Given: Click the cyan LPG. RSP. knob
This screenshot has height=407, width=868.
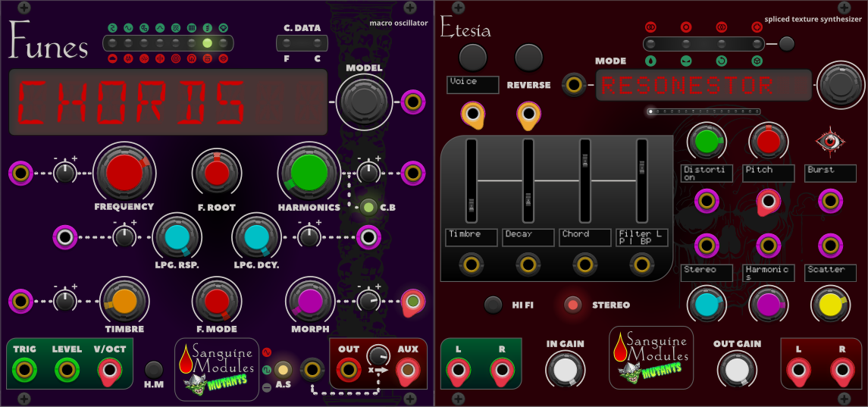Looking at the screenshot, I should coord(177,237).
